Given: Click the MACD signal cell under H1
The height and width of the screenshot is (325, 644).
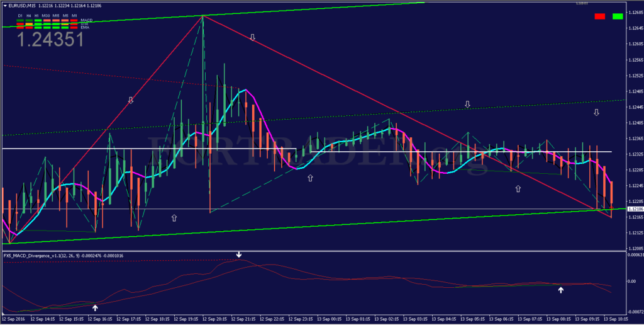Looking at the screenshot, I should [x=38, y=20].
